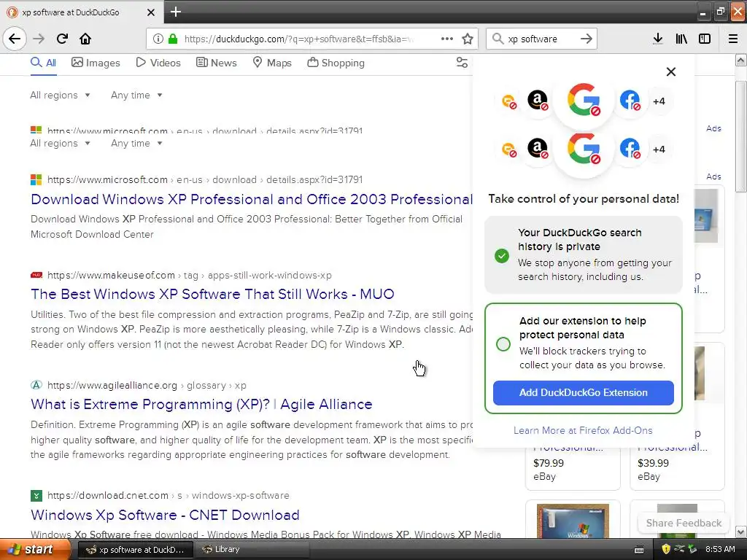Viewport: 747px width, 560px height.
Task: Click the scrollbar up arrow
Action: coord(741,60)
